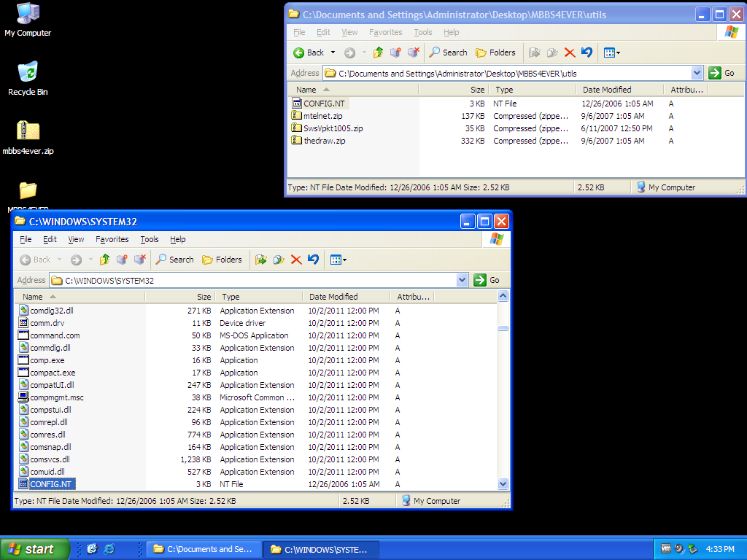Image resolution: width=747 pixels, height=560 pixels.
Task: Open Back history dropdown arrow in utils window
Action: click(333, 52)
